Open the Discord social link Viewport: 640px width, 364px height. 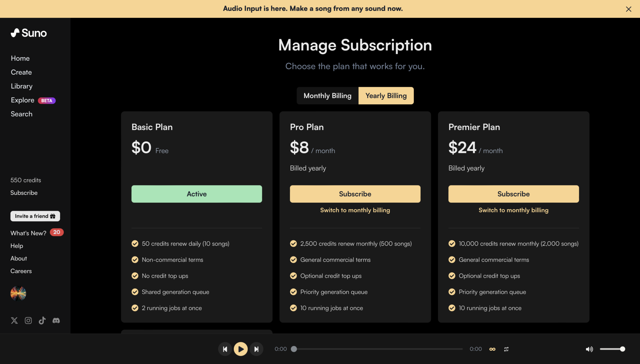(x=56, y=321)
